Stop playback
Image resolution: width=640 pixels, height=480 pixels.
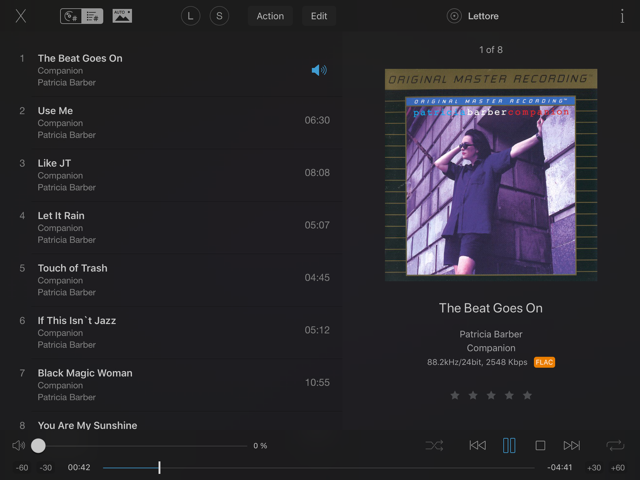[540, 445]
